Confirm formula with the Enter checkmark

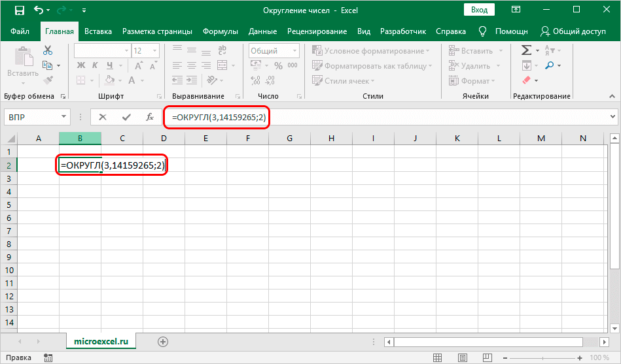coord(126,117)
